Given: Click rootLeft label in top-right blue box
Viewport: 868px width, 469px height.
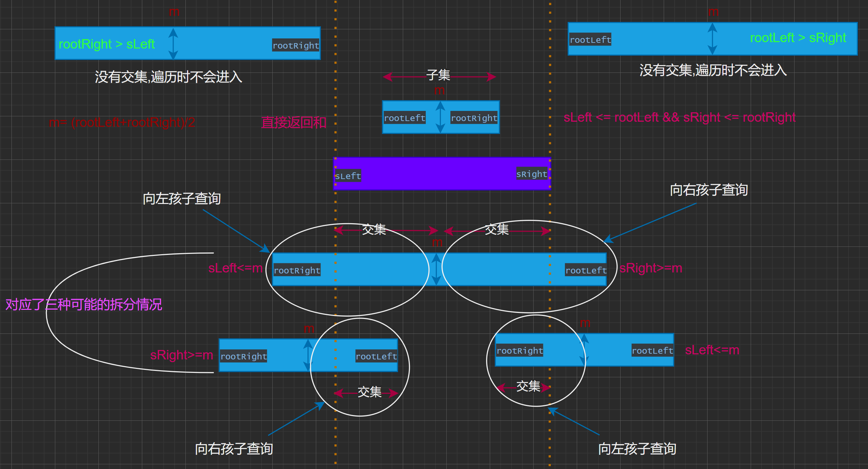Looking at the screenshot, I should point(590,40).
